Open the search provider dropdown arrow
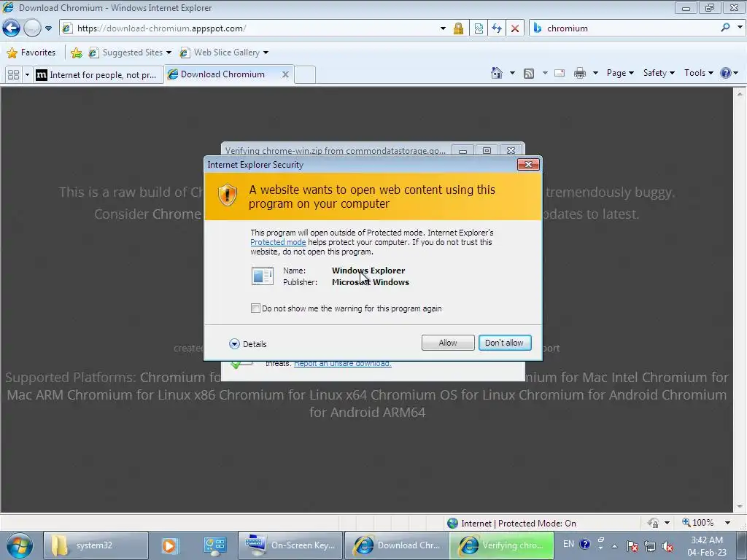This screenshot has height=560, width=747. click(x=740, y=28)
